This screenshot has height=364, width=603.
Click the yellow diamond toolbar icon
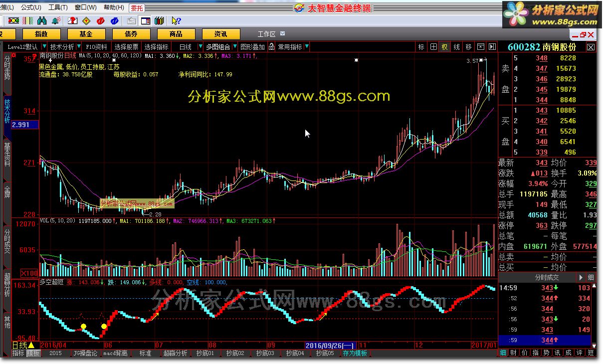pos(86,20)
